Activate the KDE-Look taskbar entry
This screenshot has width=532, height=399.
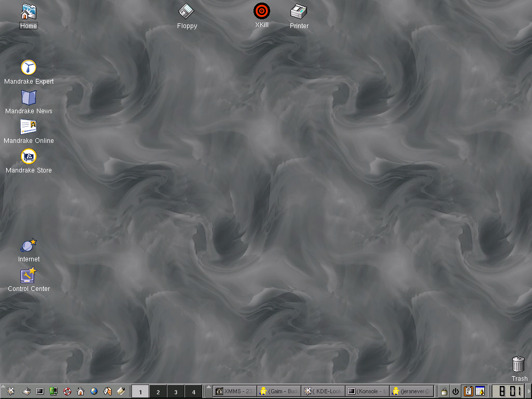coord(323,392)
